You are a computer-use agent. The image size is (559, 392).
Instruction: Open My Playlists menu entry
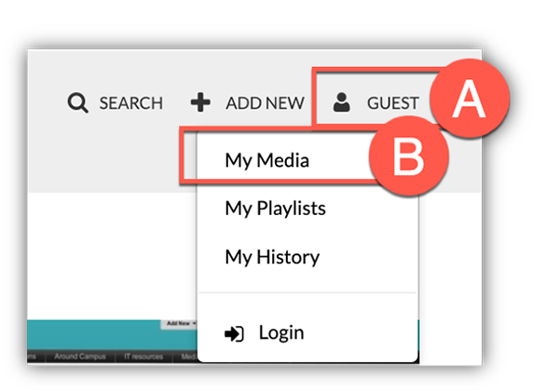click(x=275, y=209)
